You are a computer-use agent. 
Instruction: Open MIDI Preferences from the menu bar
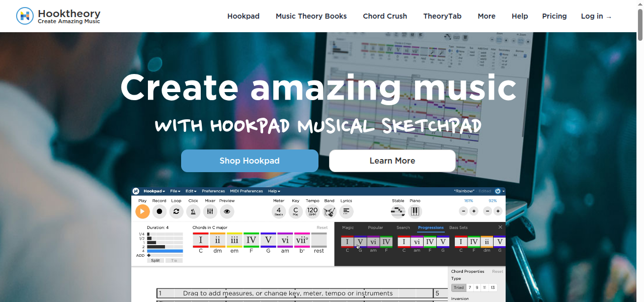point(247,191)
